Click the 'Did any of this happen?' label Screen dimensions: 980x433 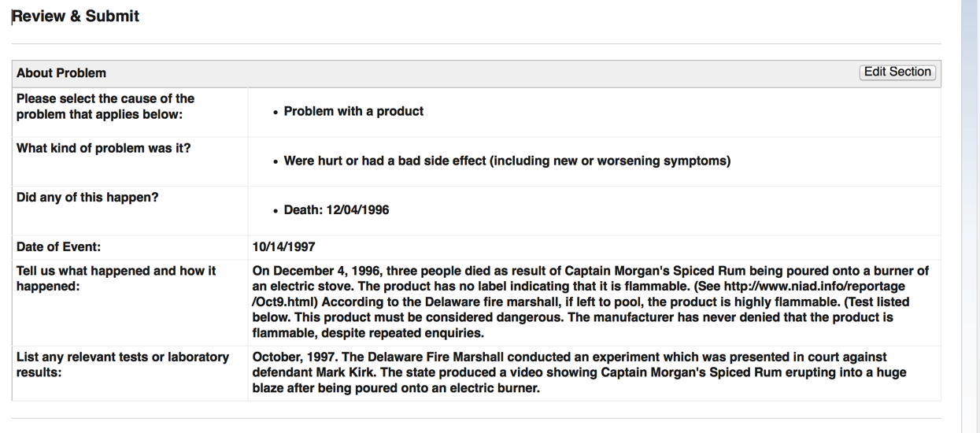point(87,198)
